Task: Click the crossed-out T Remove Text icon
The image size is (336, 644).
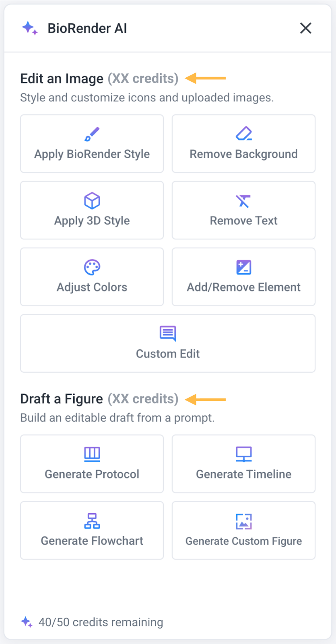Action: [x=243, y=200]
